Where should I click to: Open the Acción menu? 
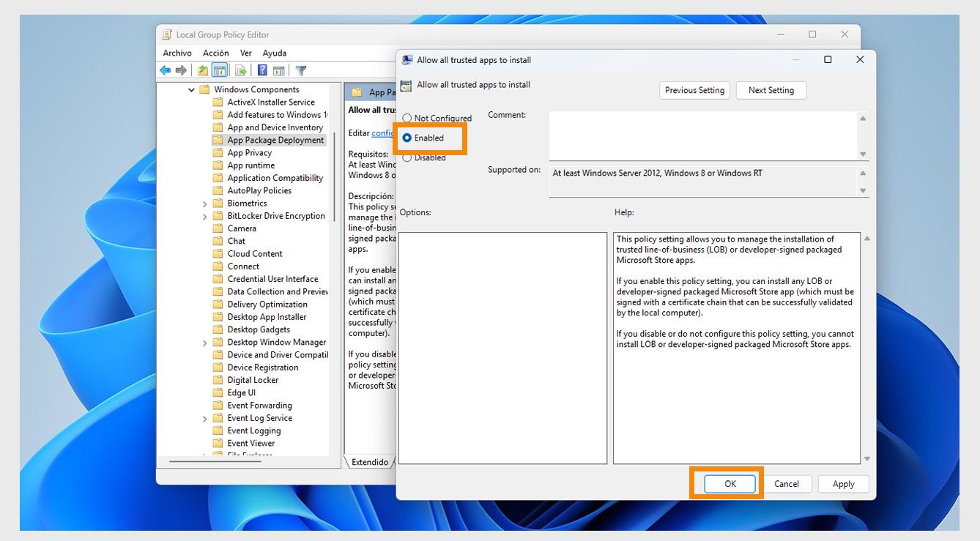(x=216, y=53)
